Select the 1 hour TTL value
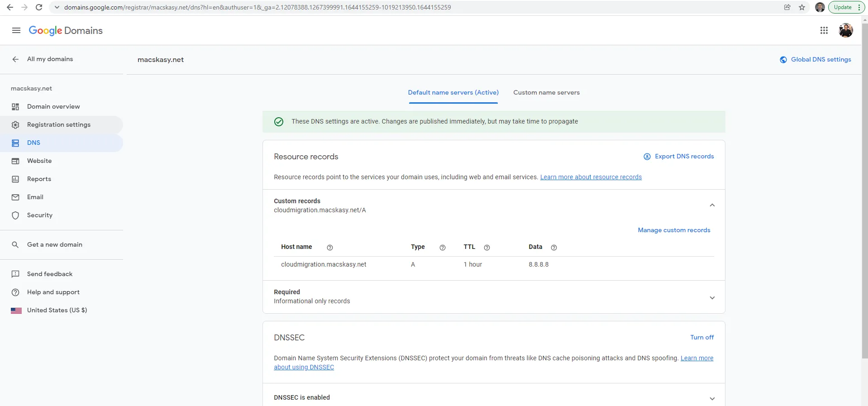This screenshot has height=406, width=868. pyautogui.click(x=472, y=265)
